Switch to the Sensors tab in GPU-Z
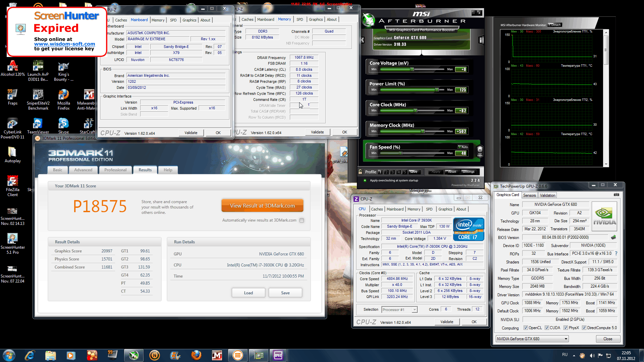This screenshot has width=644, height=362. [529, 195]
